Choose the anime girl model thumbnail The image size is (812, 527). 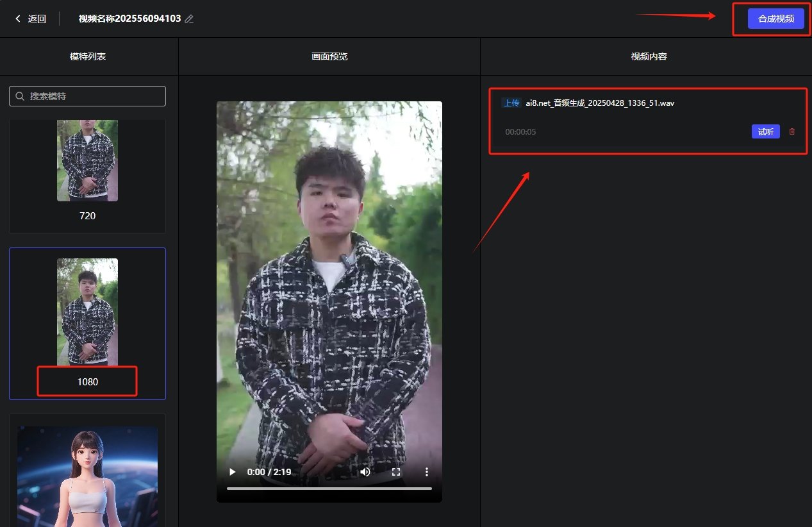click(x=87, y=474)
